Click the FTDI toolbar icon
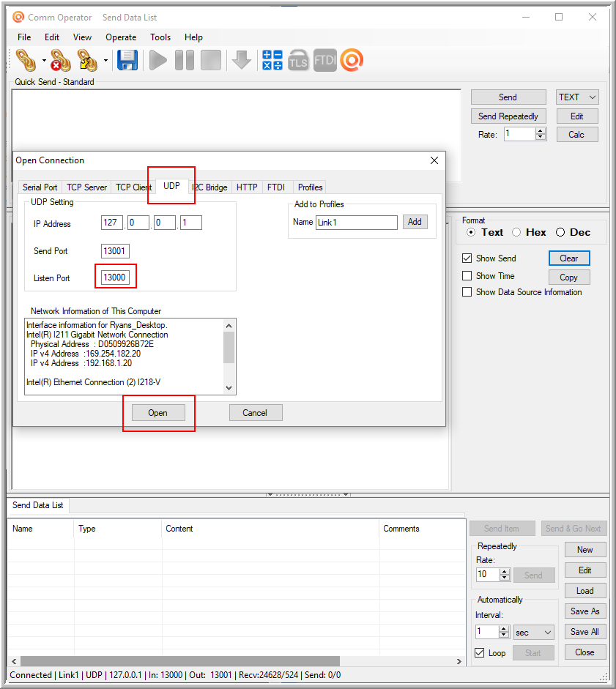Viewport: 616px width, 689px height. [x=325, y=60]
